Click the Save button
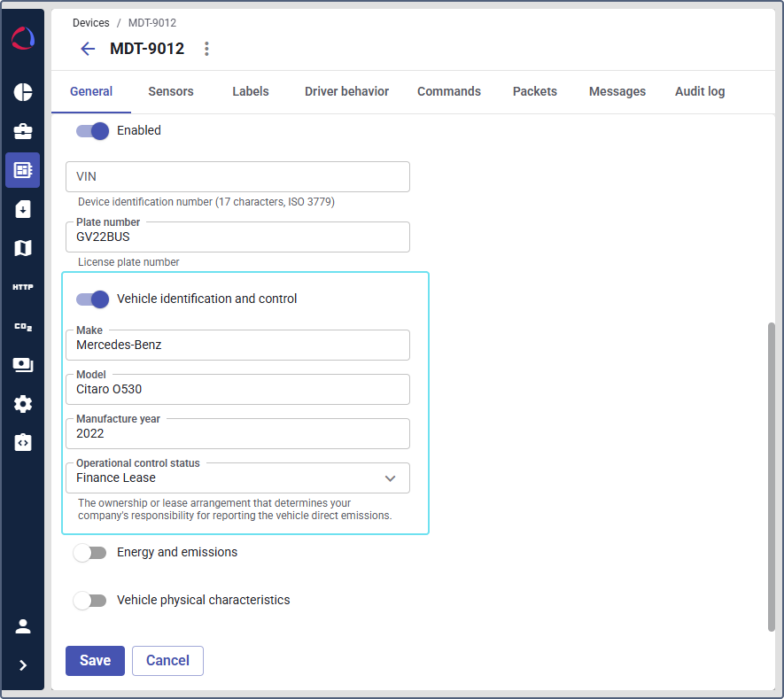The height and width of the screenshot is (699, 784). (95, 661)
